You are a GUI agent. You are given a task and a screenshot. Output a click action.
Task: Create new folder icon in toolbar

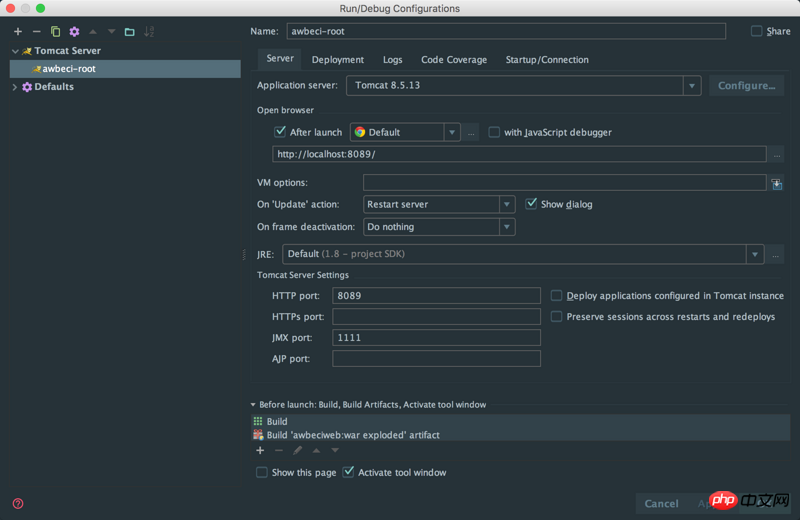point(130,32)
